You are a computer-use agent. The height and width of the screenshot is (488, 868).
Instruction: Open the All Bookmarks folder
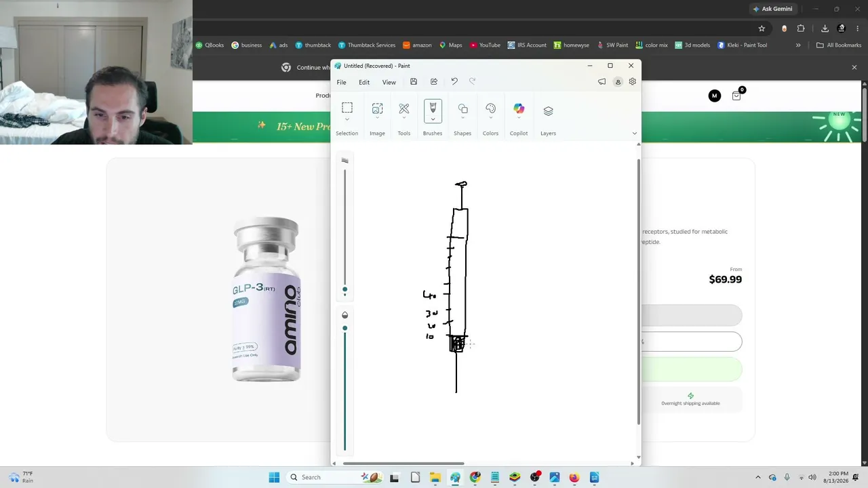click(839, 45)
